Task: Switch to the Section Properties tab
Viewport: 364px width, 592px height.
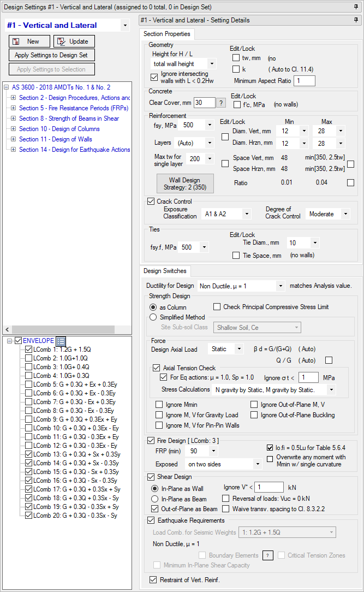Action: point(166,34)
